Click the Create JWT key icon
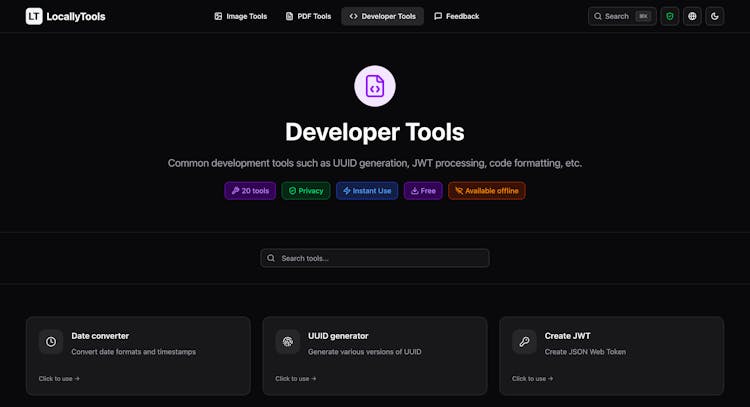This screenshot has width=750, height=407. (x=524, y=341)
